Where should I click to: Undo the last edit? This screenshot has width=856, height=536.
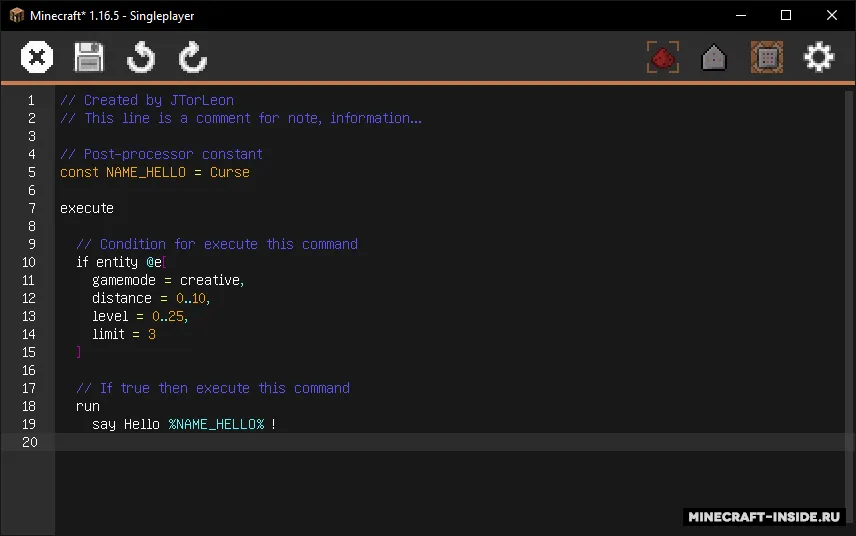[141, 57]
